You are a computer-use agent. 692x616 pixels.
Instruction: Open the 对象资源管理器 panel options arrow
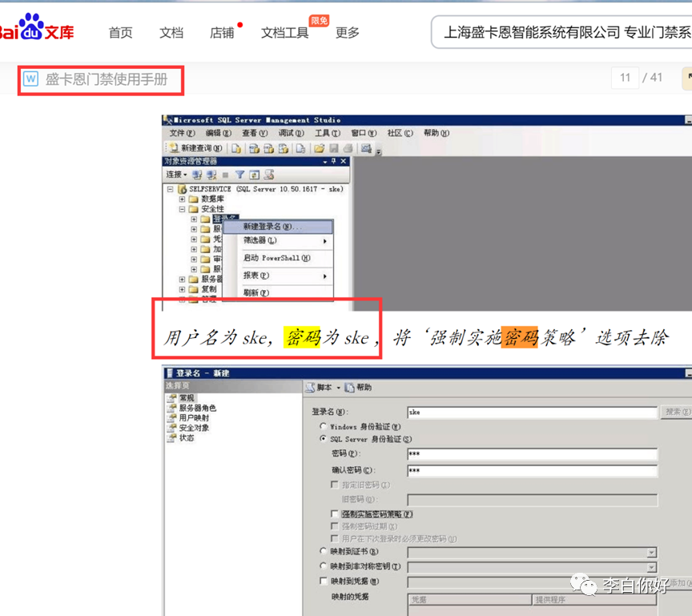click(x=325, y=162)
